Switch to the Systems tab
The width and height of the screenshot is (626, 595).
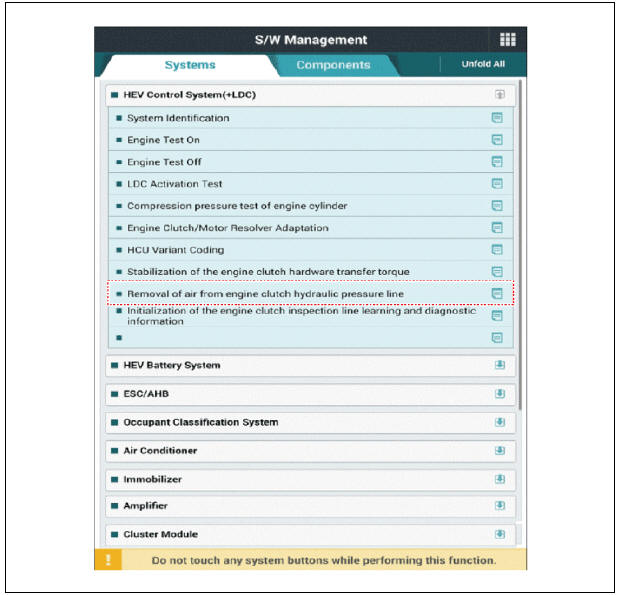tap(190, 65)
